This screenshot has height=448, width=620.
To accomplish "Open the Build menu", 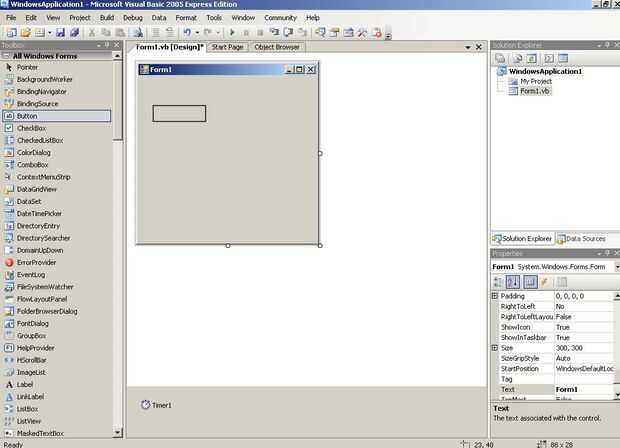I will [x=107, y=18].
